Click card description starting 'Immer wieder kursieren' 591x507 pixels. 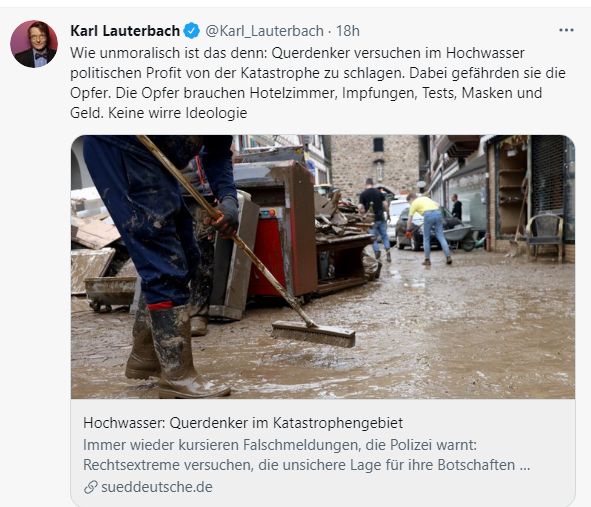coord(280,445)
